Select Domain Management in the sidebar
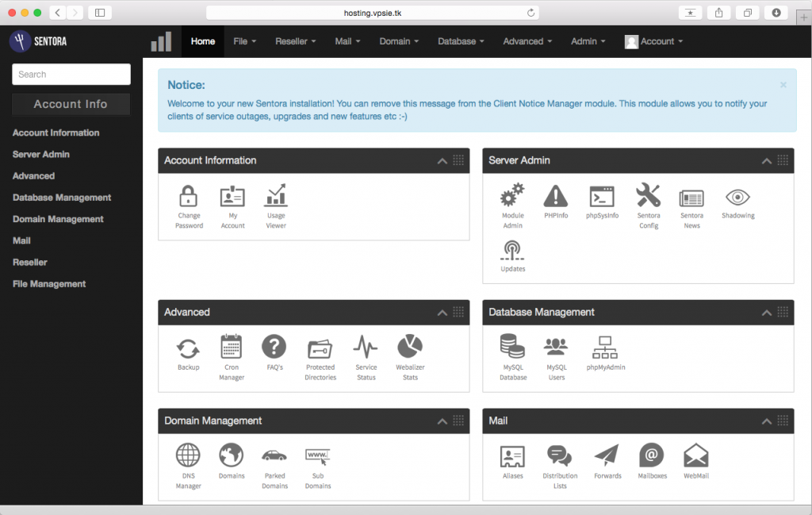Screen dimensions: 812x515 (58, 219)
